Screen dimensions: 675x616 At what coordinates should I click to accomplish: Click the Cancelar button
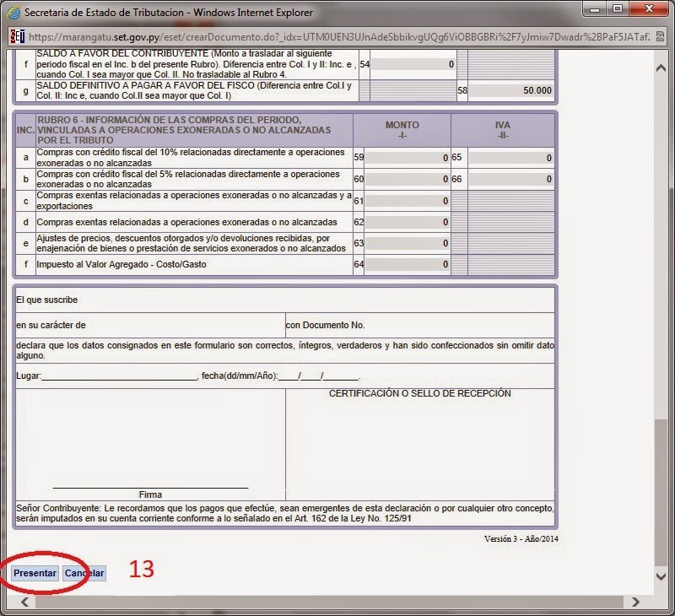(84, 573)
